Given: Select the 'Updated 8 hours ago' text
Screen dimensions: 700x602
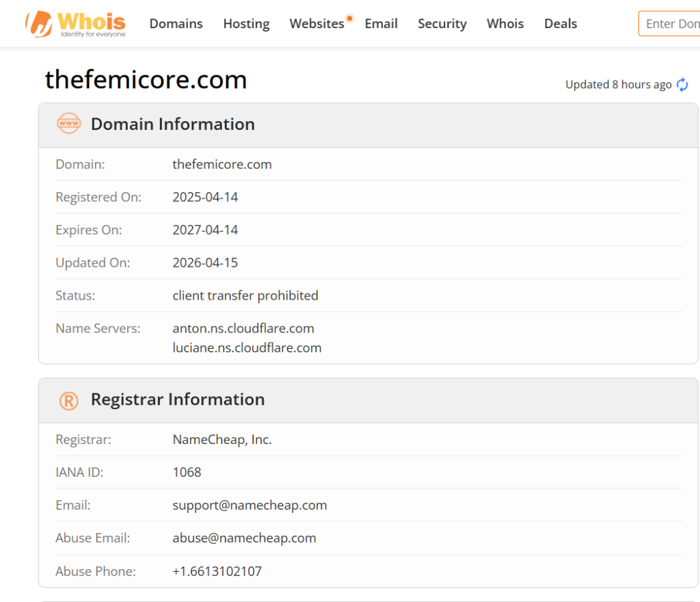Looking at the screenshot, I should [618, 84].
